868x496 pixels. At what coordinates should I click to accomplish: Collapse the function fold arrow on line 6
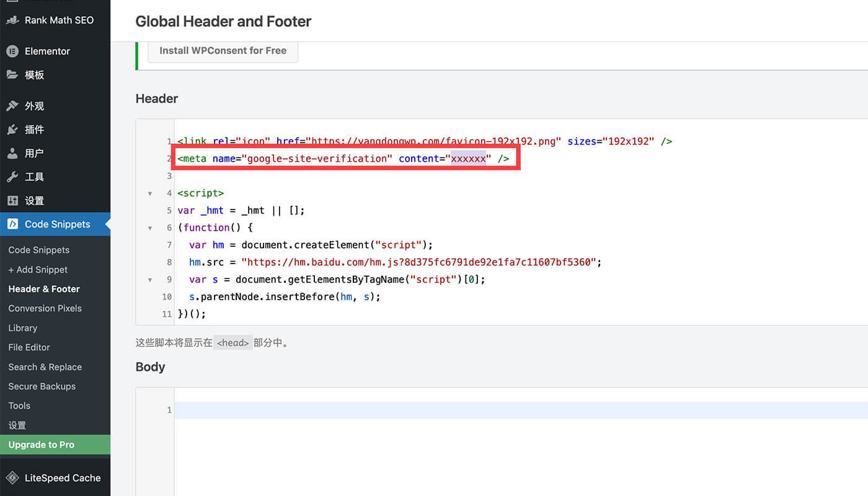coord(150,228)
